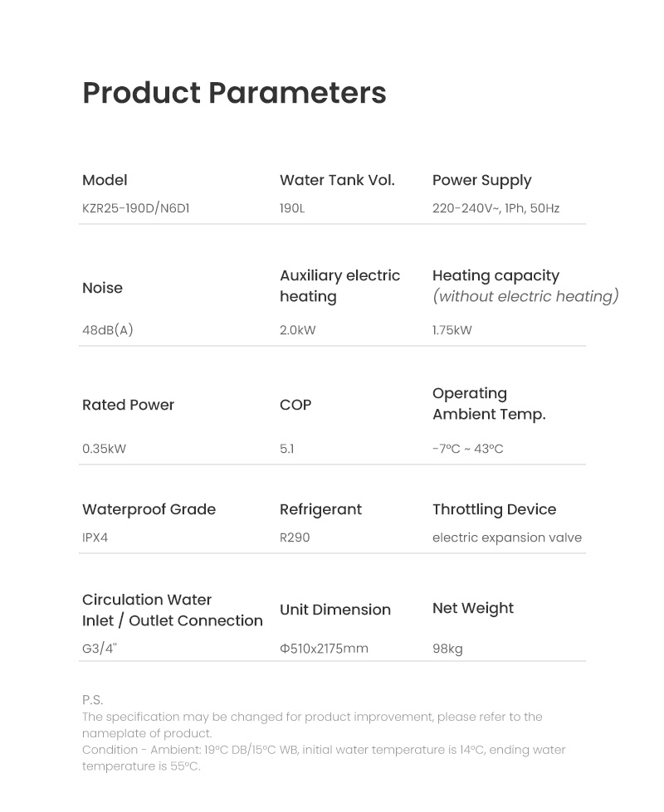Click the Operating Ambient Temp. label
Viewport: 664px width, 812px height.
point(489,404)
